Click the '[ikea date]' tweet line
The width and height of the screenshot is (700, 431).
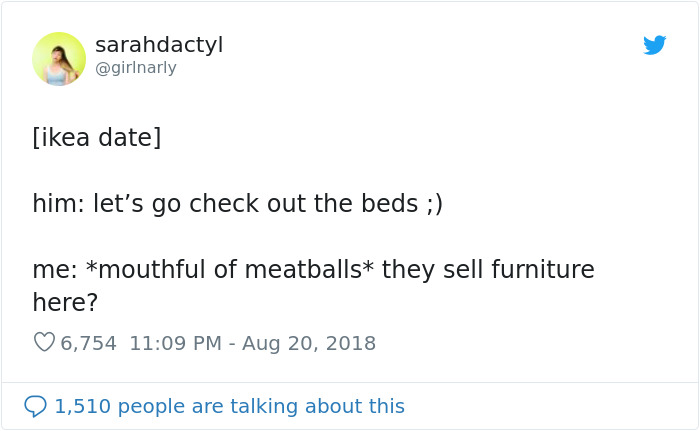[96, 137]
